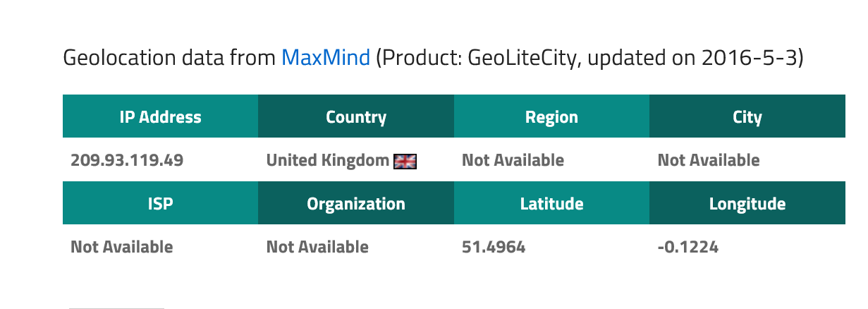Click Not Available under ISP
Screen dimensions: 868x309
121,247
